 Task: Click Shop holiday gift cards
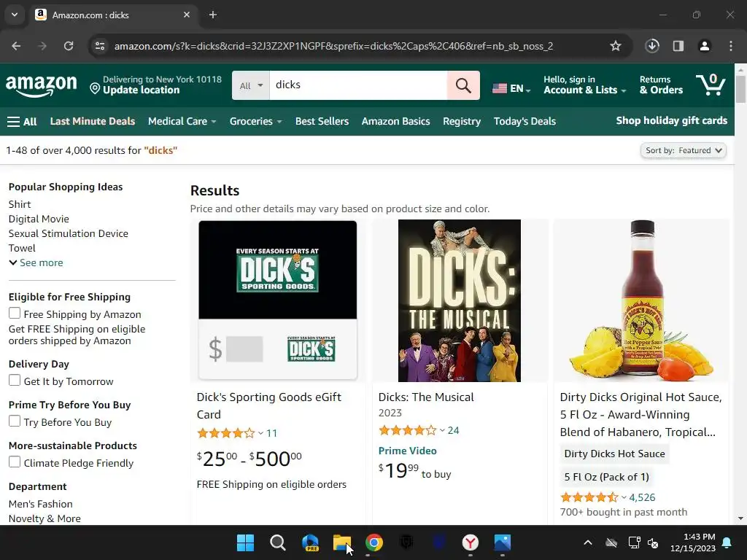[672, 121]
